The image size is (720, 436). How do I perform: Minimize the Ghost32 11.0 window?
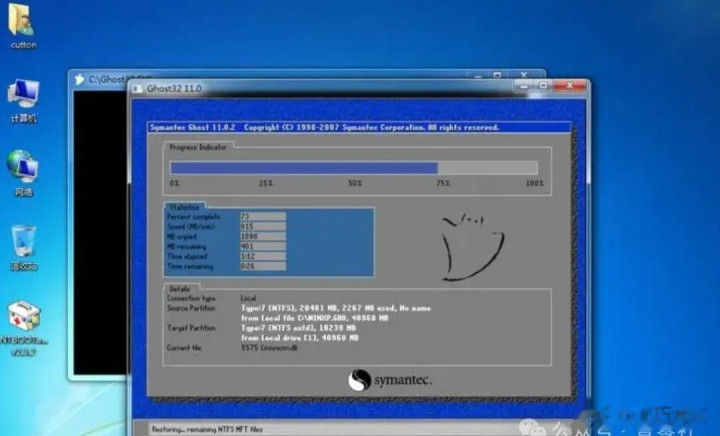pos(524,86)
